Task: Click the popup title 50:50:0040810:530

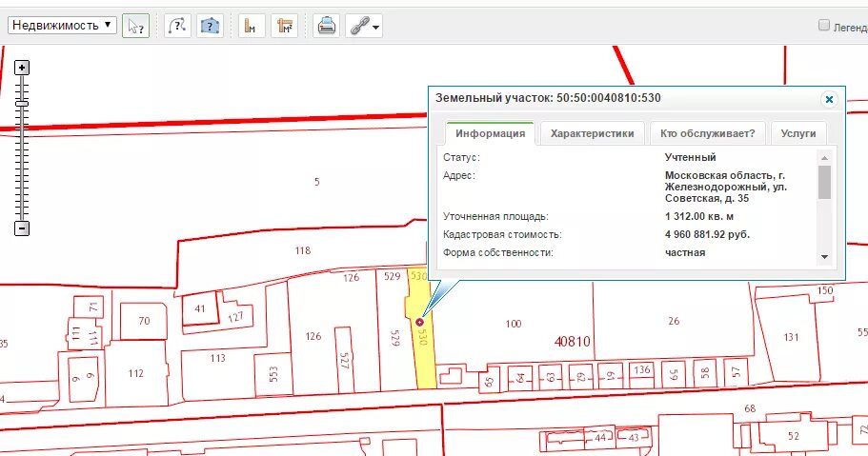Action: click(609, 98)
